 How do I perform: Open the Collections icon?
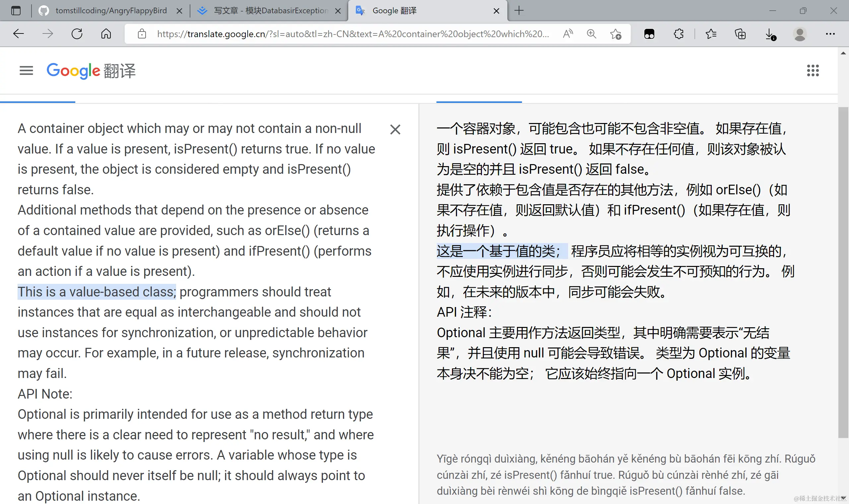(740, 34)
